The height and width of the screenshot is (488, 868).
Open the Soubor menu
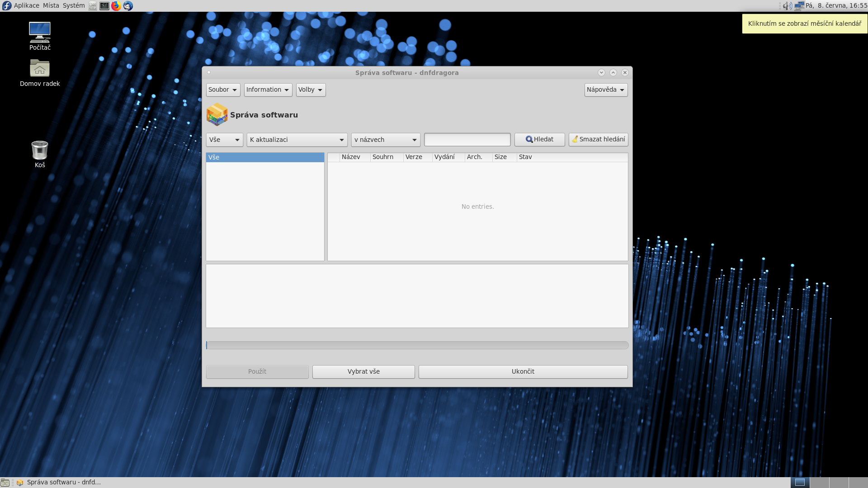click(223, 89)
